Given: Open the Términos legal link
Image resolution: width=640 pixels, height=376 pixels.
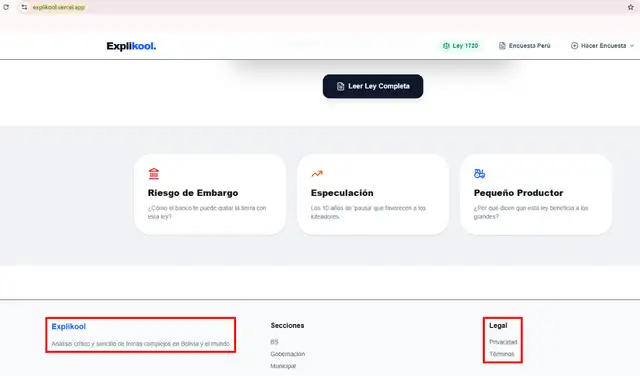Looking at the screenshot, I should coord(502,354).
